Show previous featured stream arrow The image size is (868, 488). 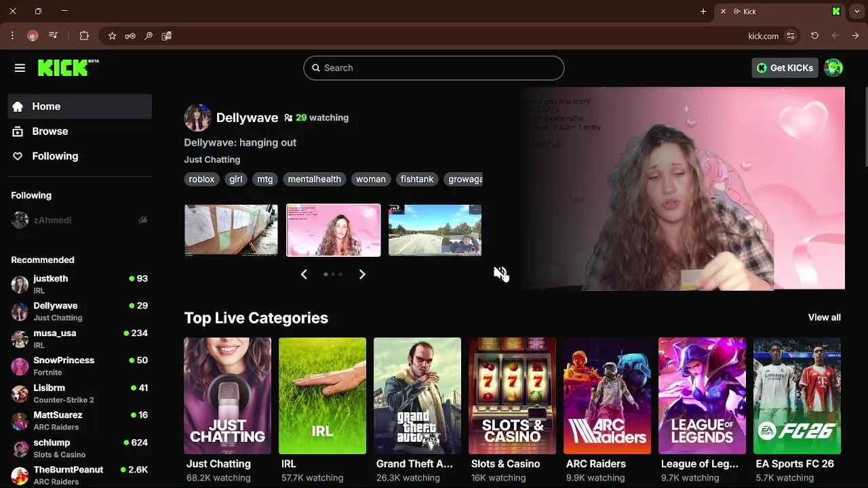point(304,274)
